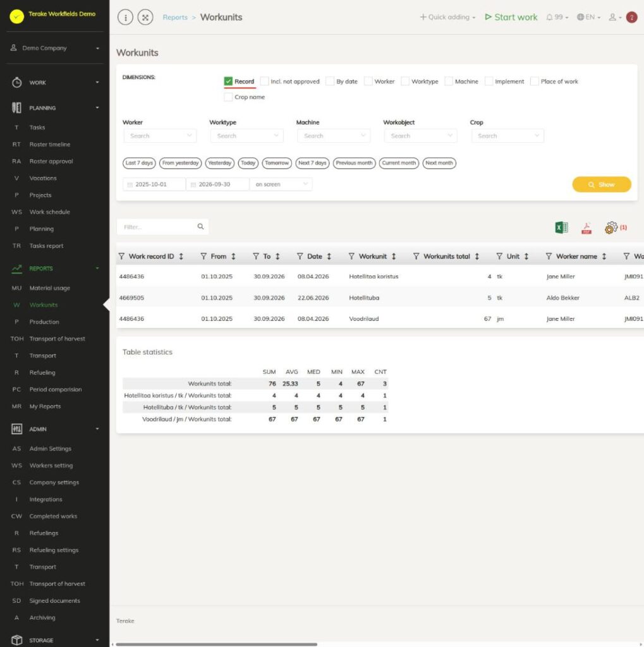The image size is (644, 647).
Task: Sort by Worker name column
Action: [604, 257]
